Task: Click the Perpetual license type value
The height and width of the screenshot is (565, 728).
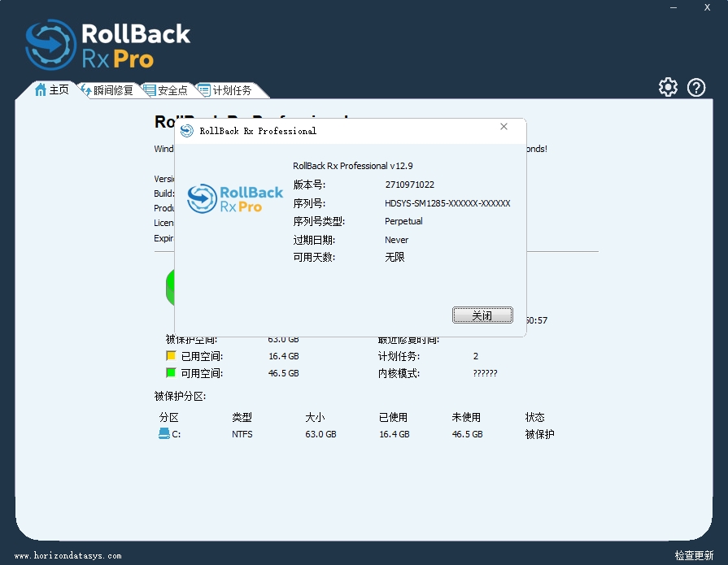Action: (x=403, y=221)
